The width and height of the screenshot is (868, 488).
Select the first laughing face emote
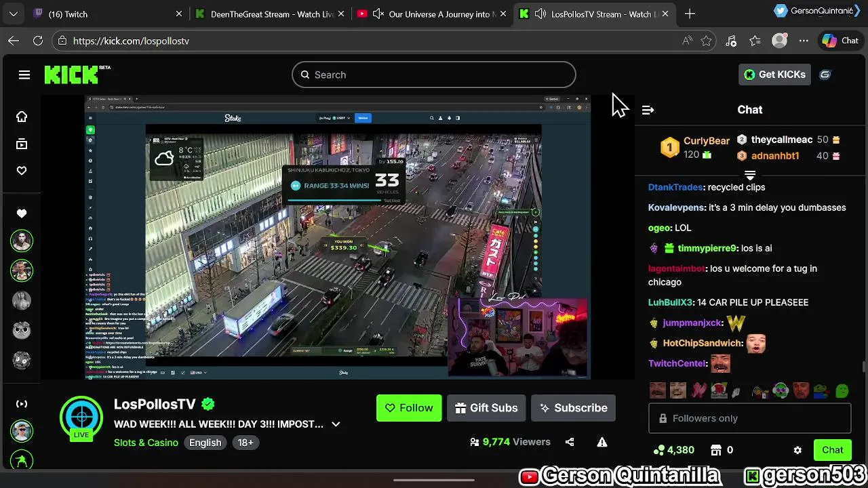[x=657, y=390]
